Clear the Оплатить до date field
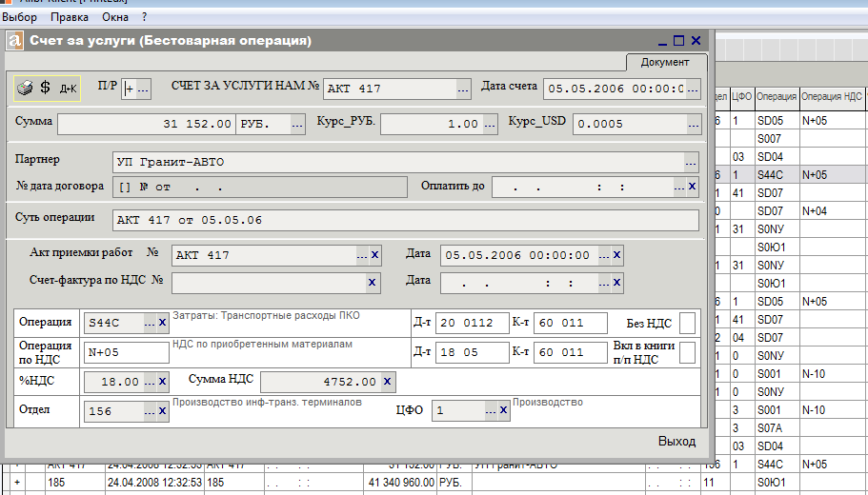 click(692, 187)
